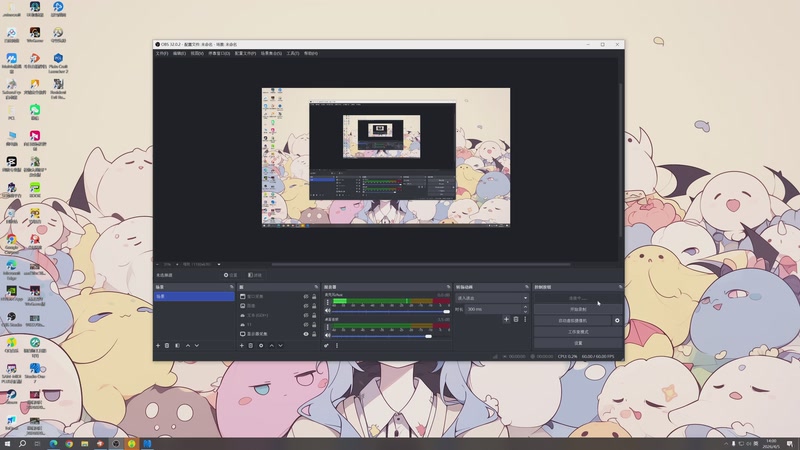
Task: Click the preview horizontal scrollbar
Action: [421, 264]
